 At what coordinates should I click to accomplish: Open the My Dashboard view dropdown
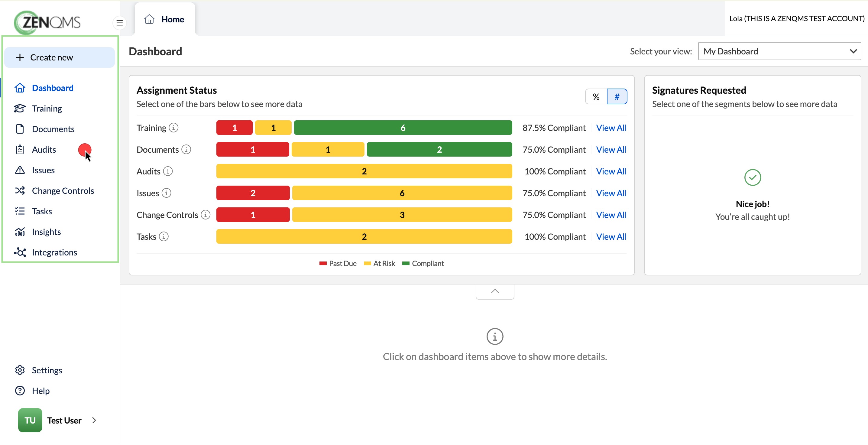(x=779, y=51)
